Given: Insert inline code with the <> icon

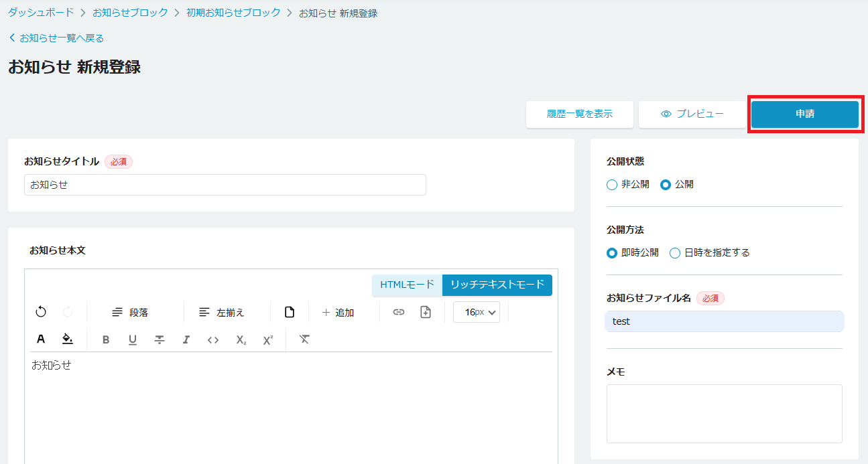Looking at the screenshot, I should (x=213, y=339).
